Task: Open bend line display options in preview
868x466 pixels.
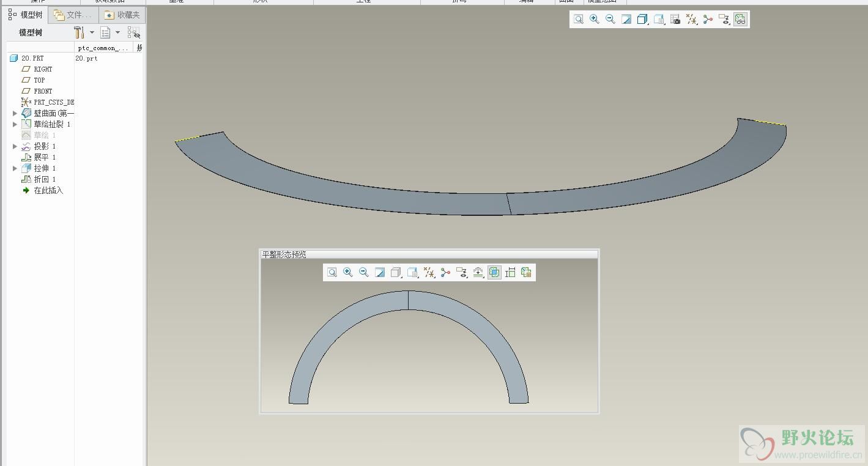Action: coord(478,273)
